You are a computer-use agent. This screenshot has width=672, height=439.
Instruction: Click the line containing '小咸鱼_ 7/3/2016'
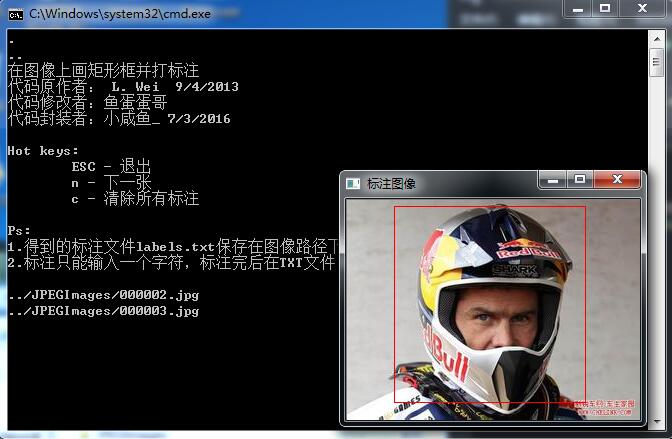(x=119, y=119)
